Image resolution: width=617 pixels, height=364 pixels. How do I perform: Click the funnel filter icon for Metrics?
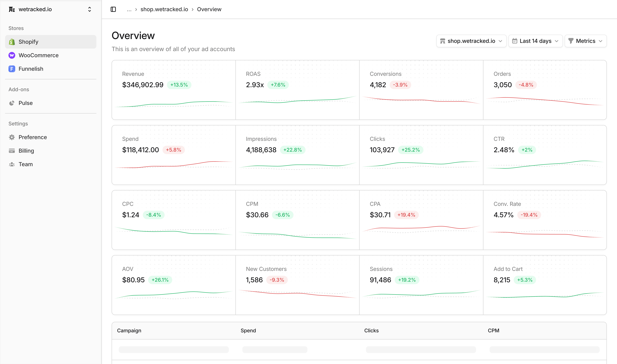[571, 41]
